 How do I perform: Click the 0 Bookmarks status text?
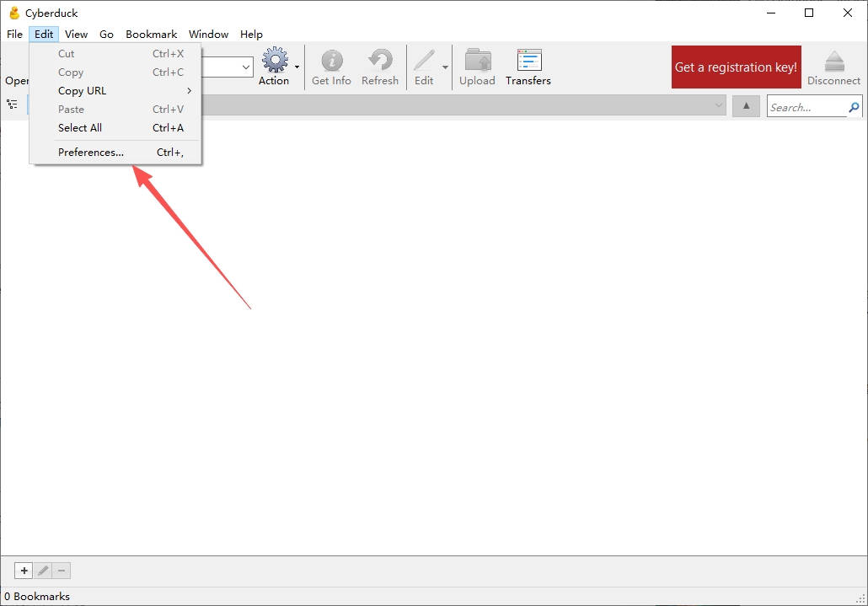tap(37, 597)
